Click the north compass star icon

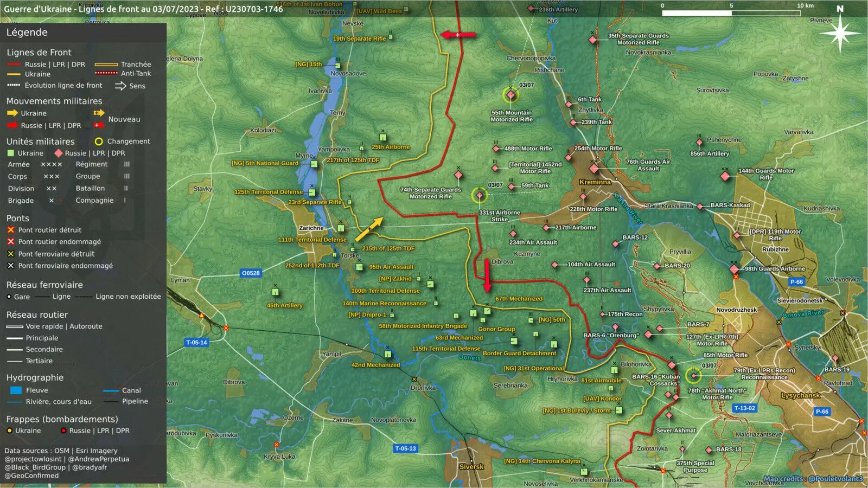pos(840,34)
